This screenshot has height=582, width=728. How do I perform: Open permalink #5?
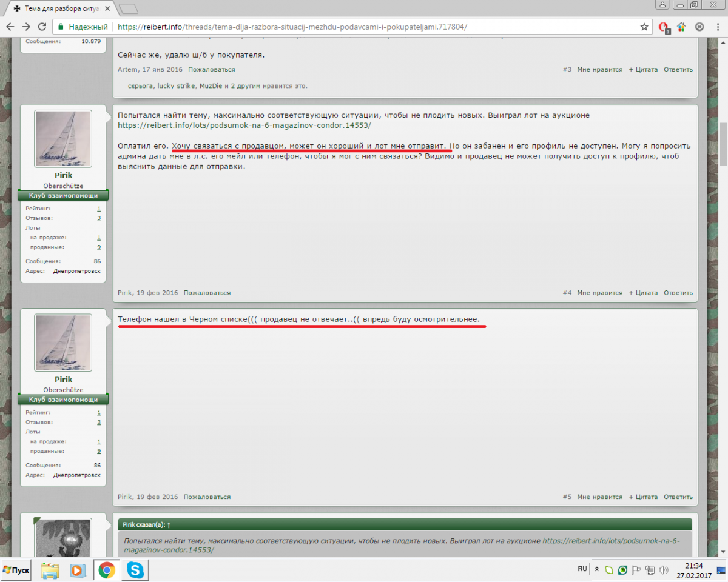(x=567, y=497)
